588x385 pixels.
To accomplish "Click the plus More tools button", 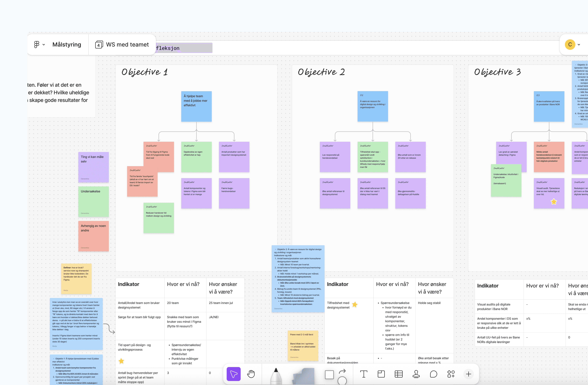I will point(468,374).
